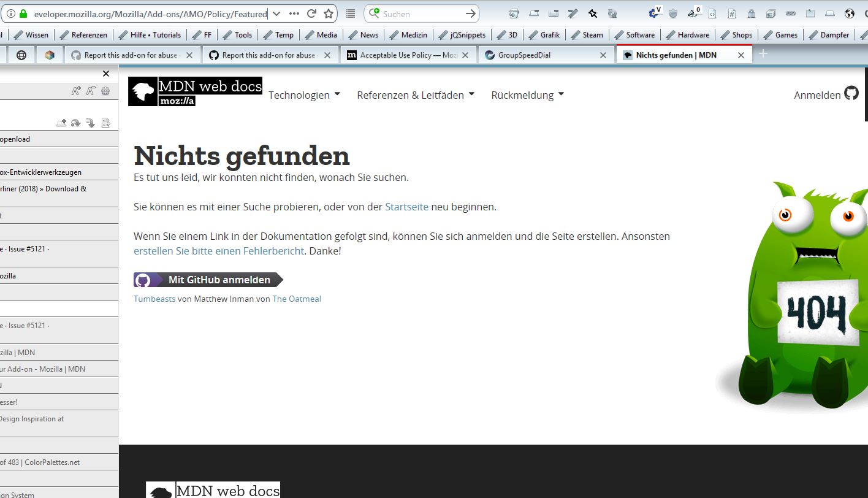This screenshot has height=498, width=868.
Task: Open the Tools bookmarks folder
Action: [237, 35]
